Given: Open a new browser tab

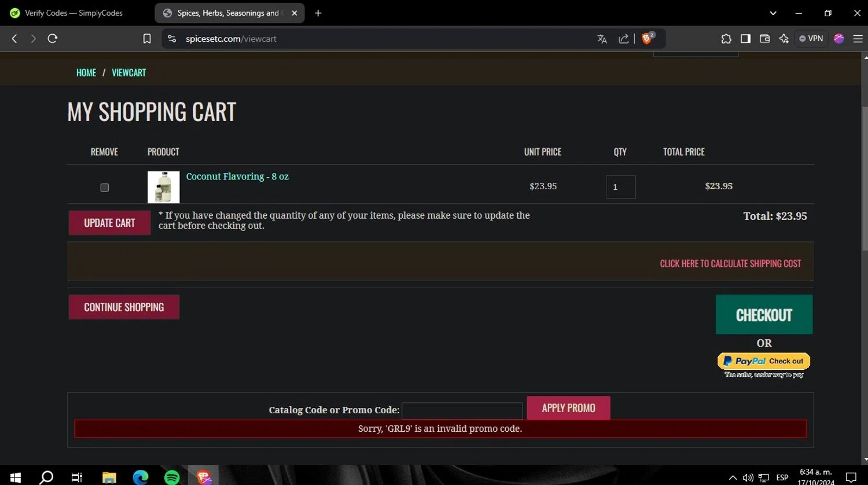Looking at the screenshot, I should 318,13.
